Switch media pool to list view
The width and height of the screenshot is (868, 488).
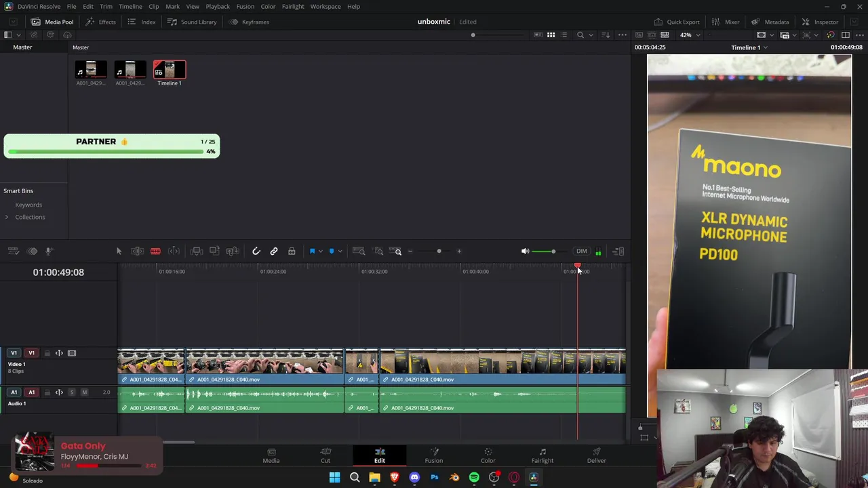pyautogui.click(x=564, y=35)
